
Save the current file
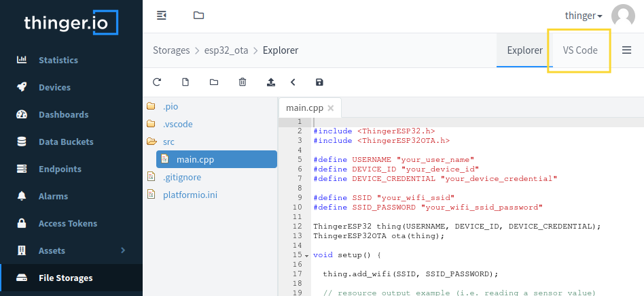point(319,82)
